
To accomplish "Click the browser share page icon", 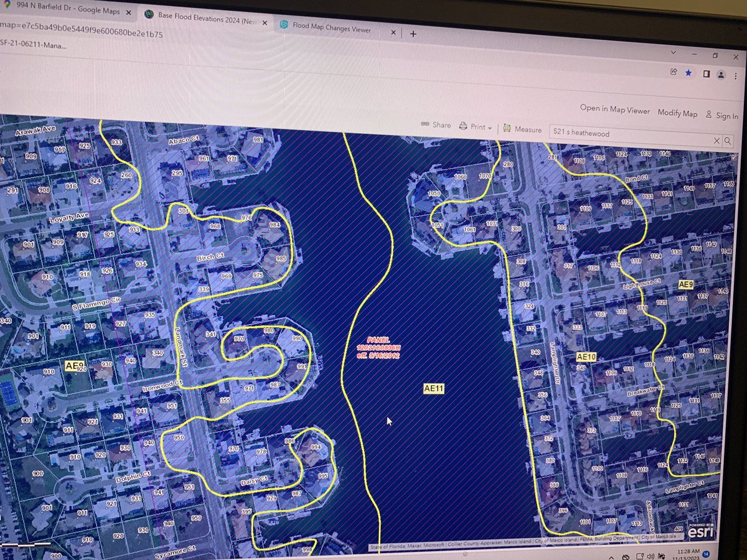I will point(674,72).
